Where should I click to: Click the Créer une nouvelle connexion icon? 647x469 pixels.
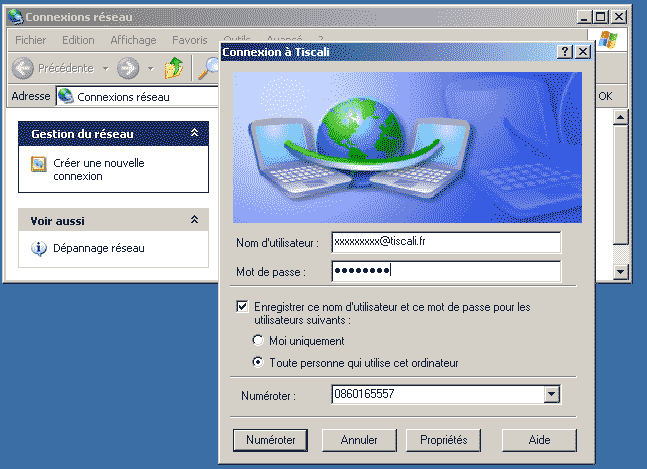(39, 164)
